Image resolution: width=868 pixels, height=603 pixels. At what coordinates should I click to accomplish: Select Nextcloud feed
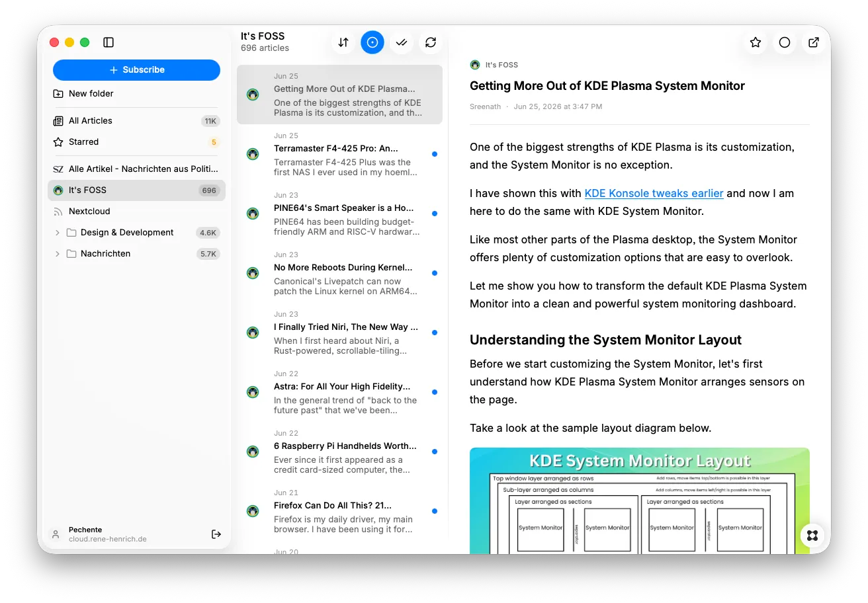coord(136,212)
